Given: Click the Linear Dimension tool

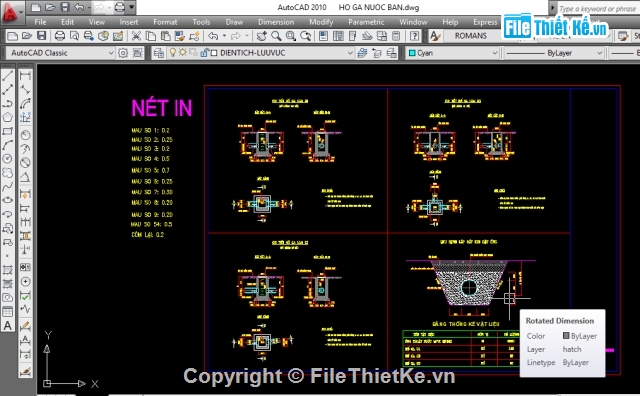Looking at the screenshot, I should coord(25,76).
